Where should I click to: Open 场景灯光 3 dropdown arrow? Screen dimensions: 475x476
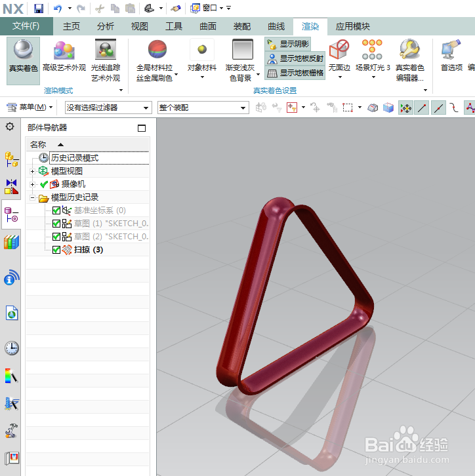click(x=373, y=77)
